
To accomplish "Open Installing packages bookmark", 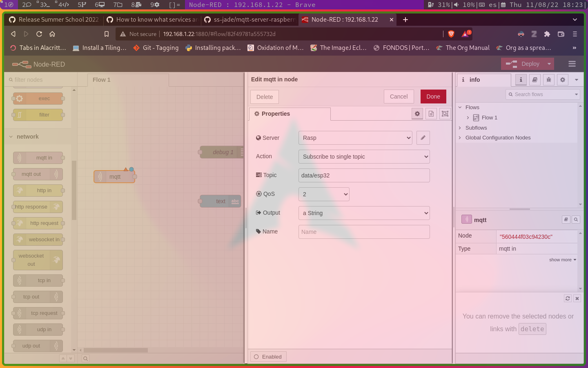I will (213, 48).
